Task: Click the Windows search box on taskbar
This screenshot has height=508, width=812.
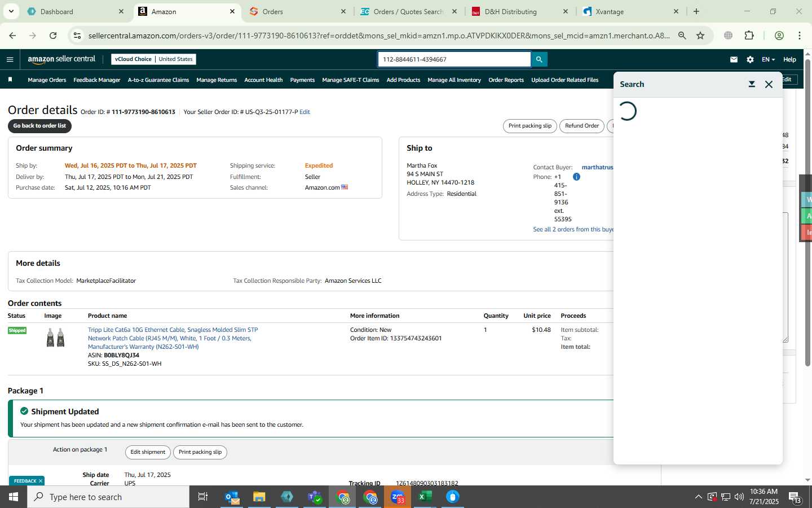Action: tap(108, 497)
